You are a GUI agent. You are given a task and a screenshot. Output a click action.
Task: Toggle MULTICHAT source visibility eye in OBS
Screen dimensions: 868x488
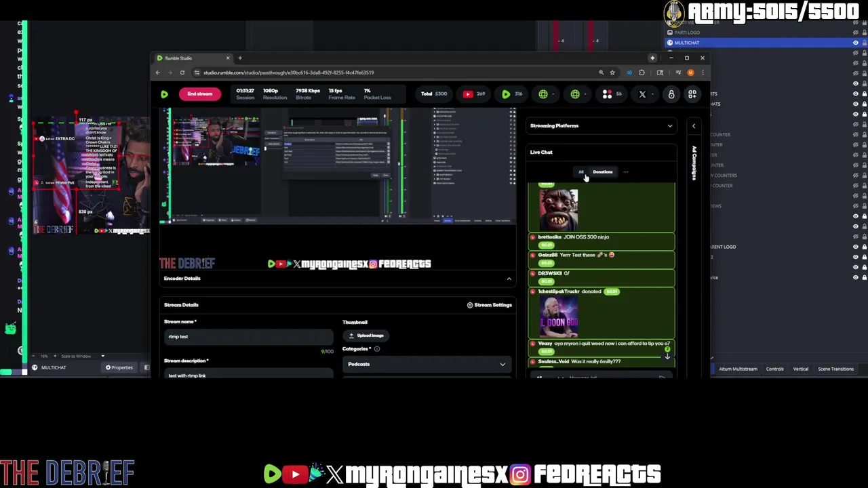pyautogui.click(x=855, y=43)
